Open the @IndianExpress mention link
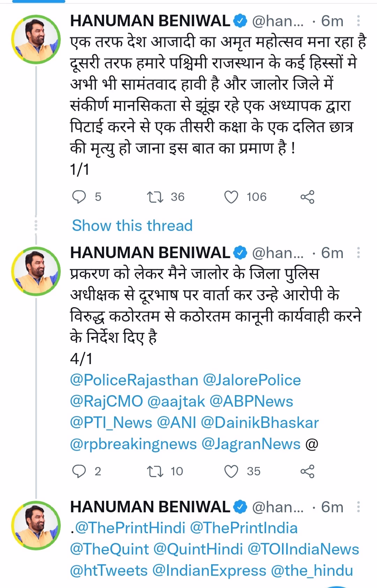 [209, 571]
